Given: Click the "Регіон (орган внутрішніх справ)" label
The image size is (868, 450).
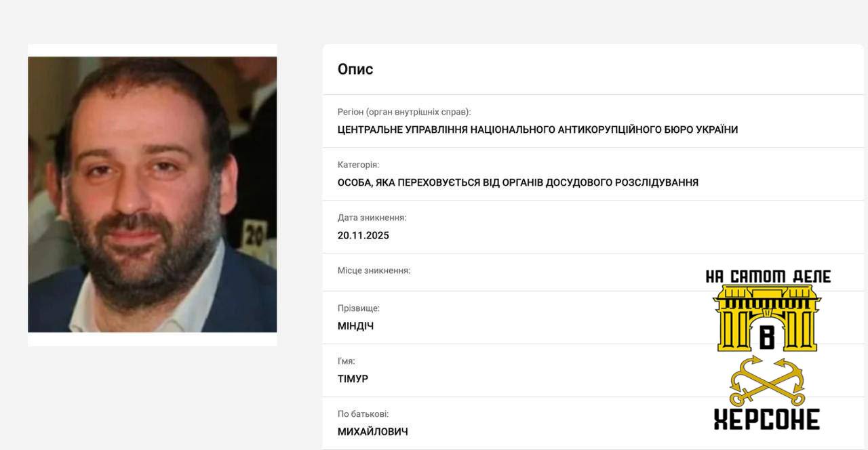Looking at the screenshot, I should click(403, 112).
